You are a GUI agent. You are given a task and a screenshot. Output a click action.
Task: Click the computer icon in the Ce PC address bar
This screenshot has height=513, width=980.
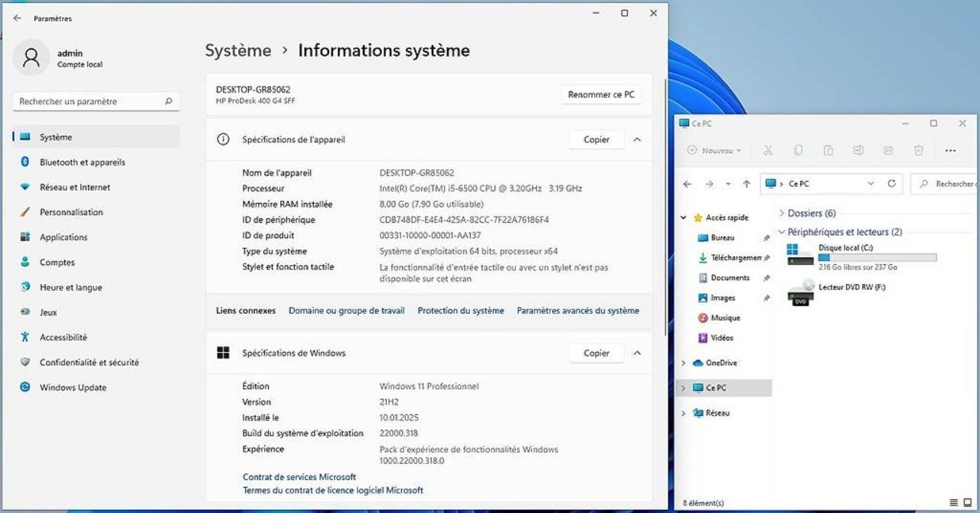point(769,184)
